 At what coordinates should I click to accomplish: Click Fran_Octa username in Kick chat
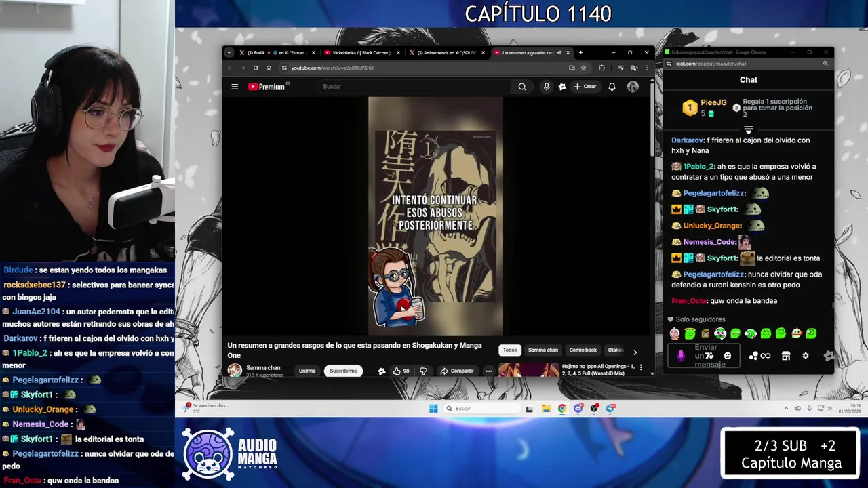click(x=689, y=301)
